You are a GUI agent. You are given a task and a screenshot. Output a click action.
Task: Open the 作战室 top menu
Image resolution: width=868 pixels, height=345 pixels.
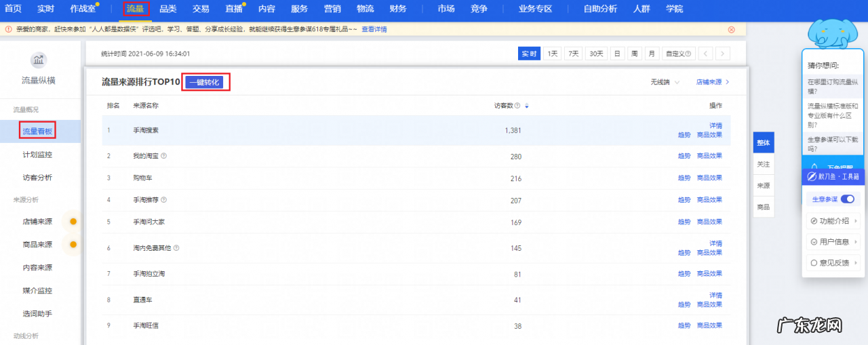(83, 9)
